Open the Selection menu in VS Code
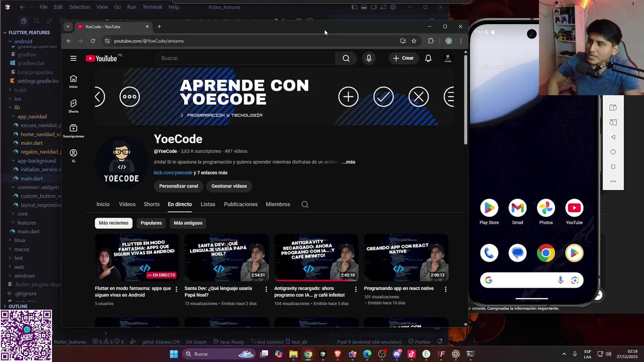644x362 pixels. (x=79, y=7)
